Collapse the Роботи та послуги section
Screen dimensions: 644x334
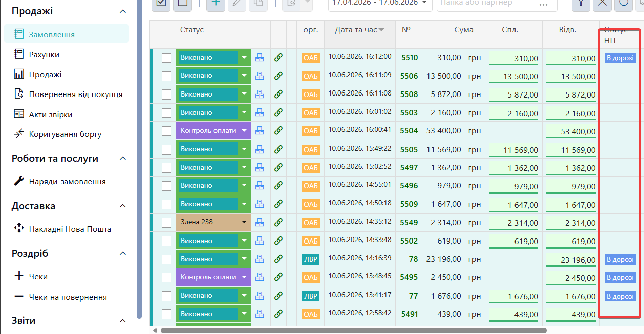coord(123,159)
